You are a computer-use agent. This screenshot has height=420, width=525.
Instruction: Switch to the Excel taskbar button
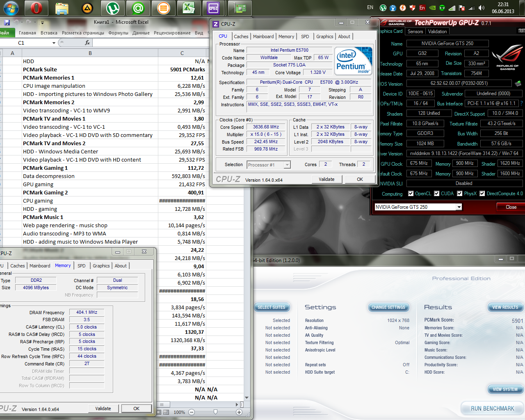click(x=189, y=8)
